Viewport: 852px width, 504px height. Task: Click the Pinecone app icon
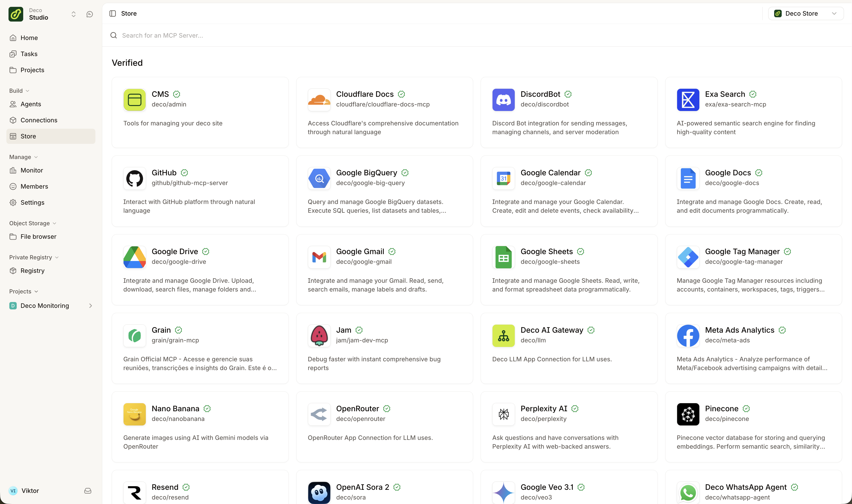pyautogui.click(x=688, y=414)
